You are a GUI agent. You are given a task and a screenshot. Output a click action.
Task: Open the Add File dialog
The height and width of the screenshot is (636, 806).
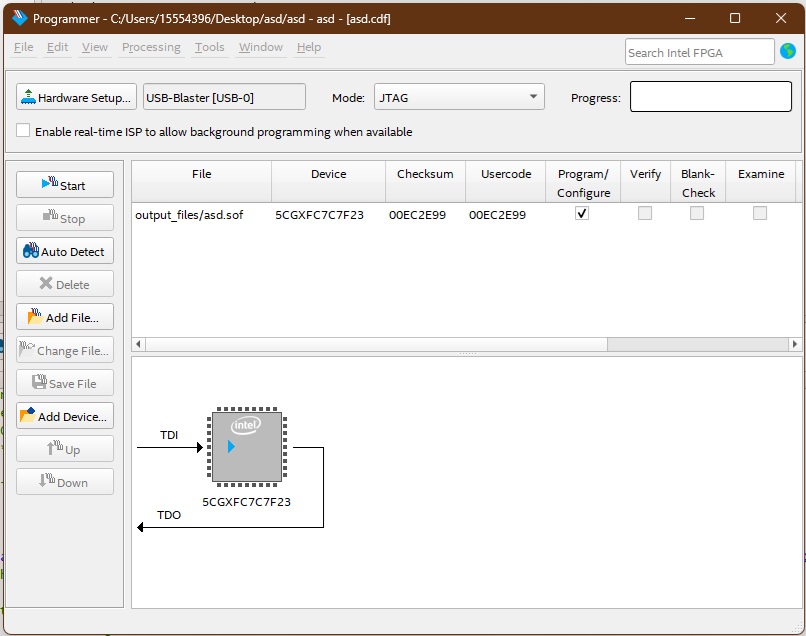65,317
